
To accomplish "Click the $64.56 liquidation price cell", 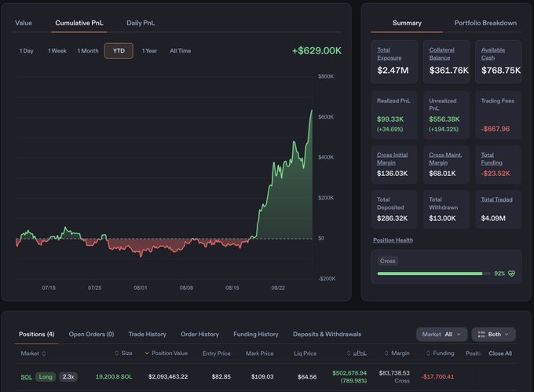I will [x=307, y=376].
